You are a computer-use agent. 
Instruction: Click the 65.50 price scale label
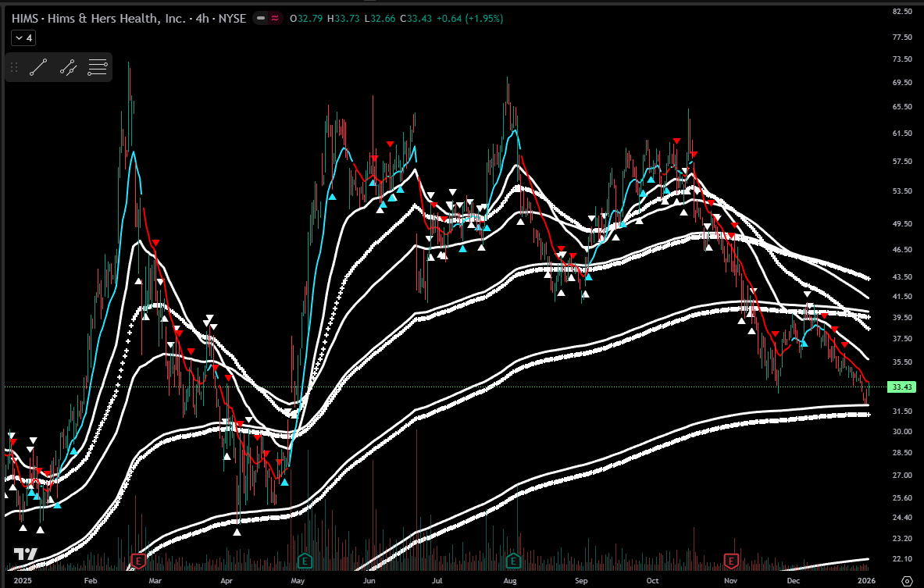(x=902, y=107)
